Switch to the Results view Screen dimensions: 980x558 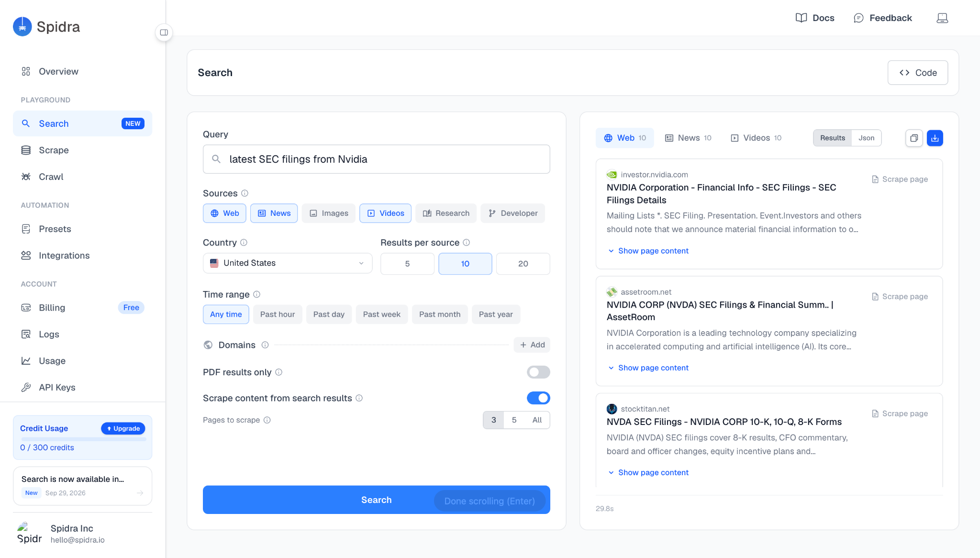pos(833,138)
